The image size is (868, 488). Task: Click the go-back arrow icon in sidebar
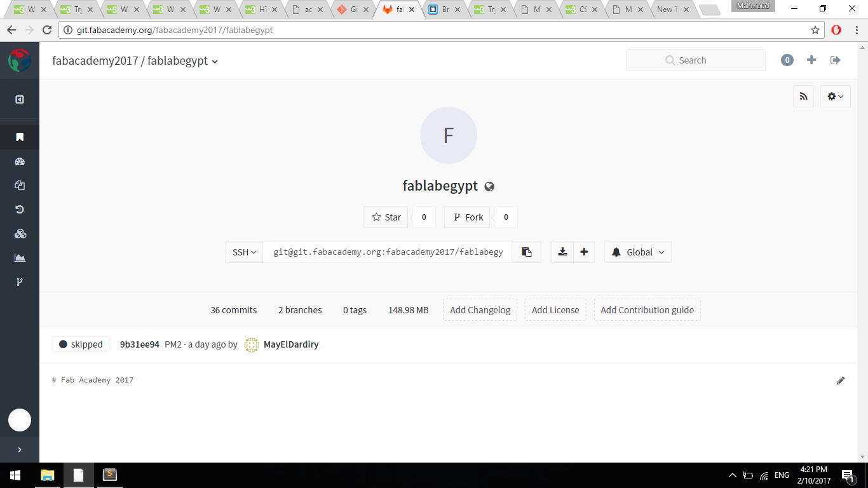click(20, 99)
